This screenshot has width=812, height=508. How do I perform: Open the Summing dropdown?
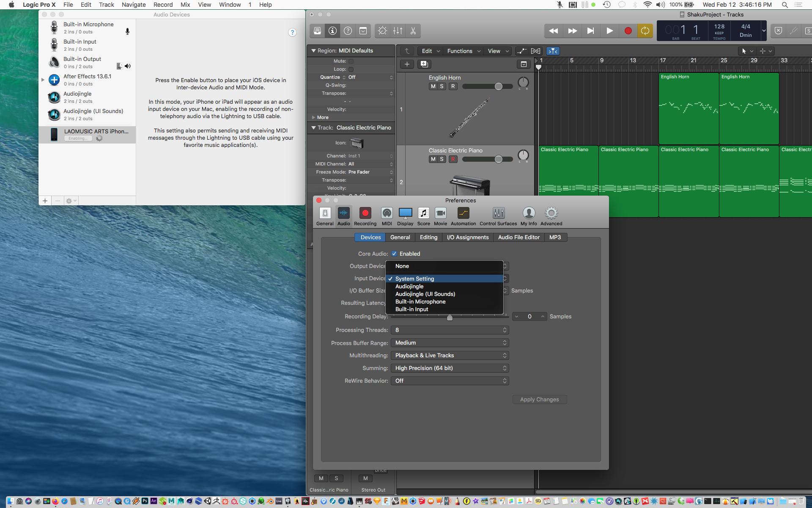(450, 368)
